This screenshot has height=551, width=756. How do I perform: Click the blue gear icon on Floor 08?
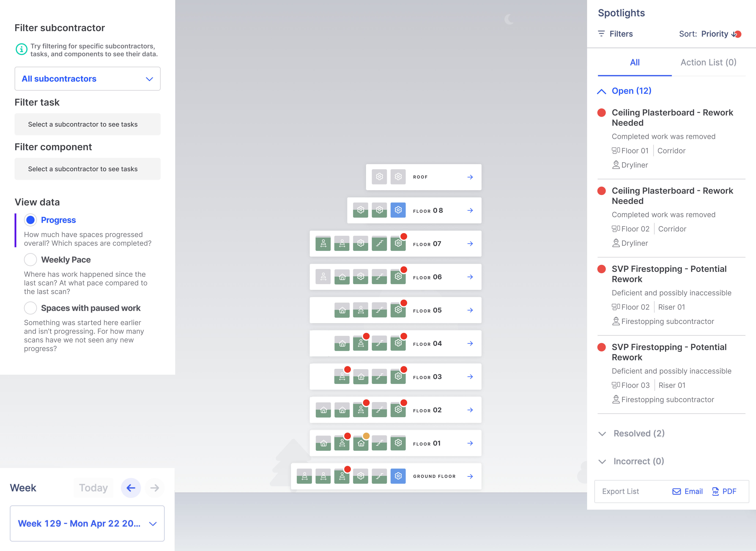[398, 210]
